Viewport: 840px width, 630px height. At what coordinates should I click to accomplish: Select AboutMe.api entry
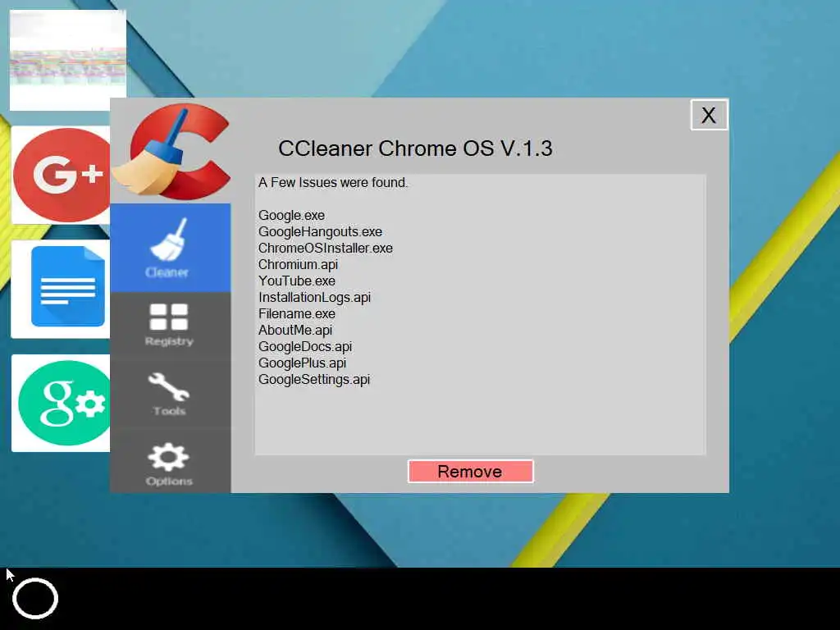(x=295, y=330)
